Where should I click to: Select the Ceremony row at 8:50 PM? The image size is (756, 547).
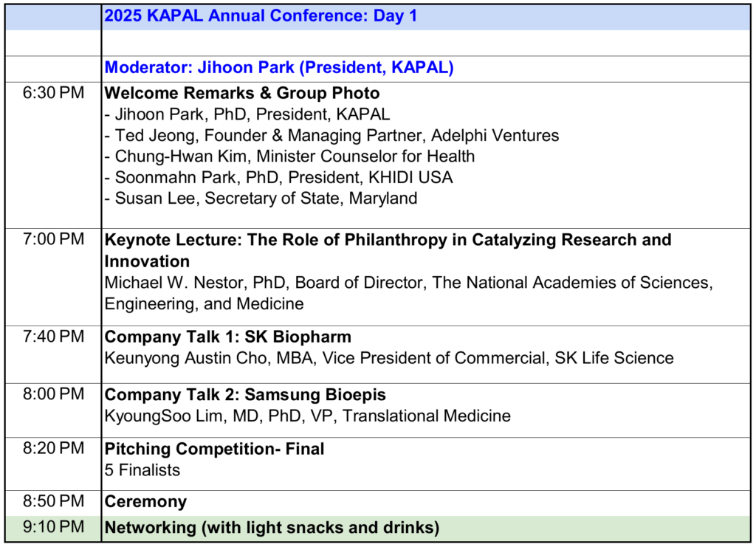click(145, 502)
